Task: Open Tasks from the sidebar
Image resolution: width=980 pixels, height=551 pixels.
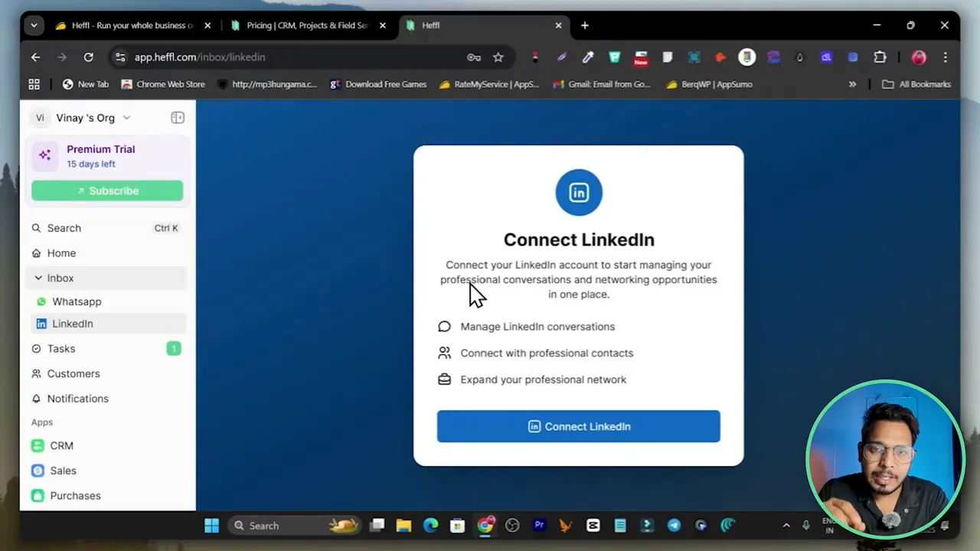Action: (x=61, y=348)
